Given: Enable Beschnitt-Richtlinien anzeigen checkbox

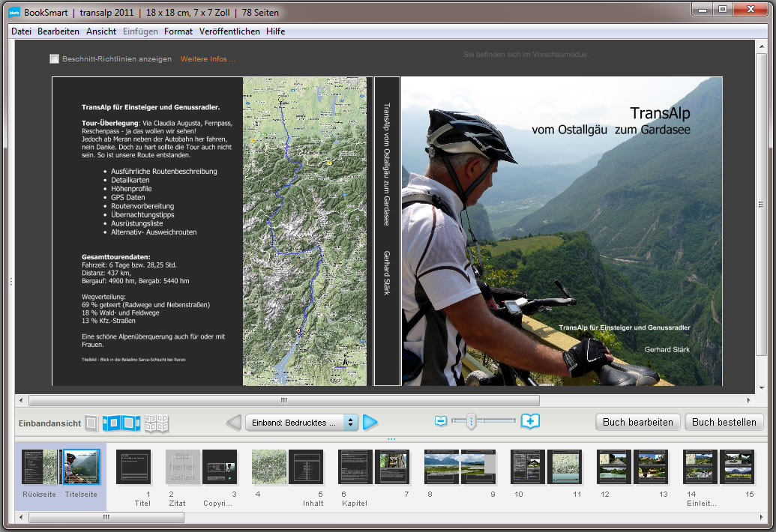Looking at the screenshot, I should [x=54, y=58].
